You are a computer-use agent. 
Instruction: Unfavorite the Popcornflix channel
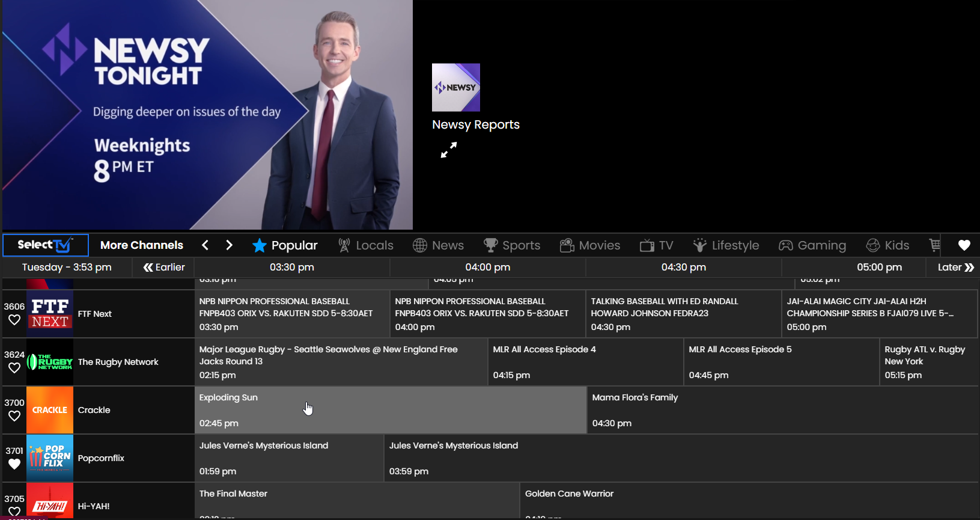14,464
